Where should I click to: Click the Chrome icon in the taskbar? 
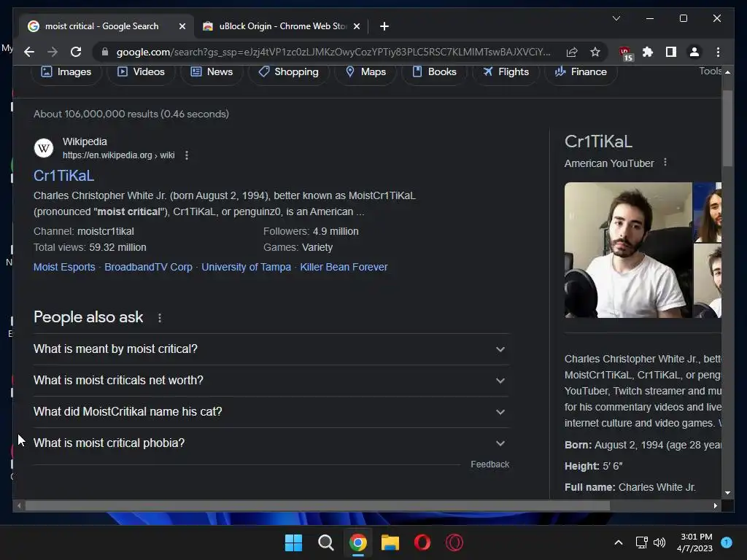[357, 542]
